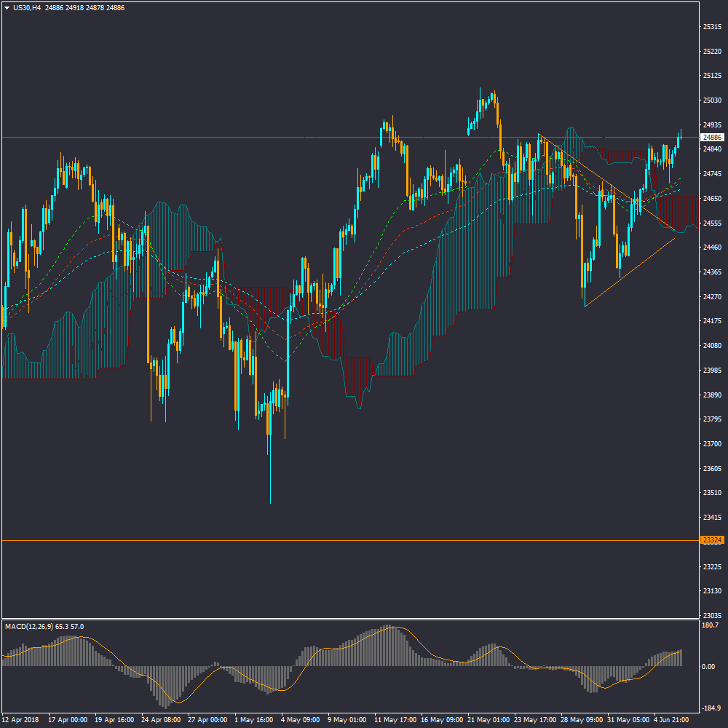The image size is (728, 728).
Task: Click the OHLC values 24886 24918 24878 24886
Action: click(84, 8)
